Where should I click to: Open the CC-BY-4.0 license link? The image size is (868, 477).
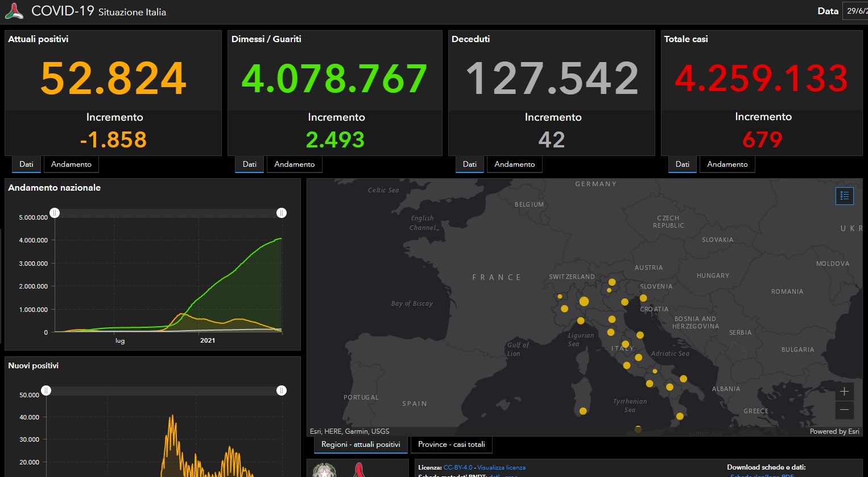coord(457,467)
